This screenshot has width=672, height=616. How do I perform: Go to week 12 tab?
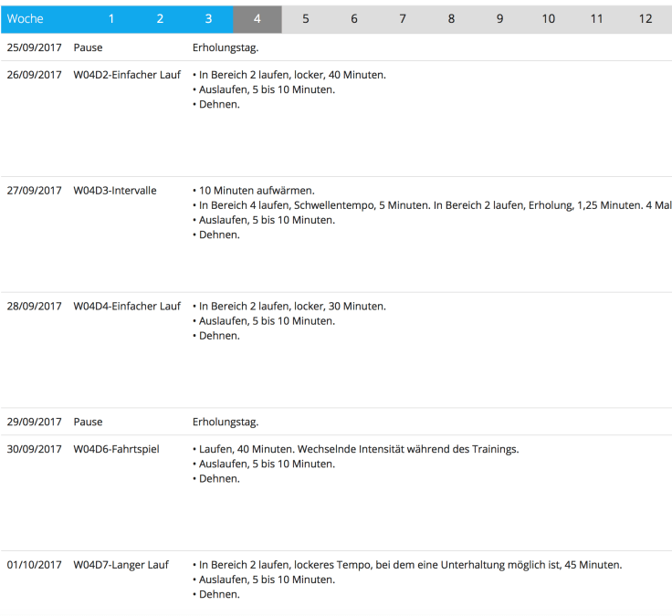tap(646, 19)
